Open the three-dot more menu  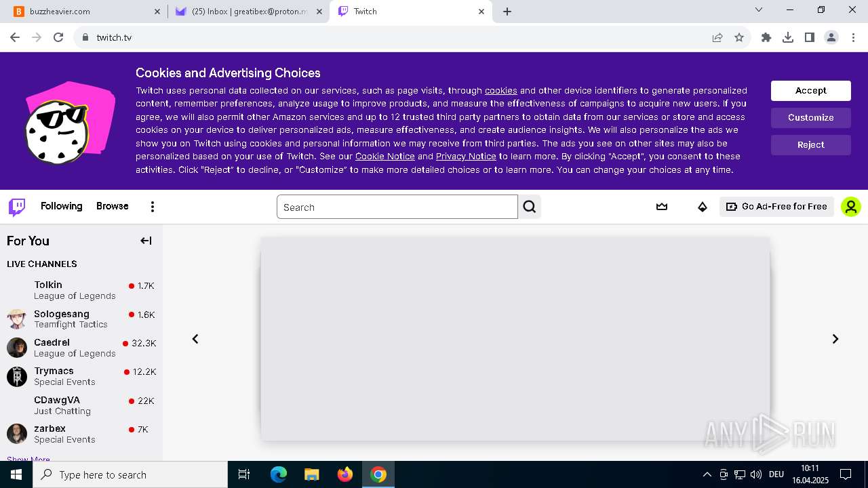pyautogui.click(x=153, y=207)
